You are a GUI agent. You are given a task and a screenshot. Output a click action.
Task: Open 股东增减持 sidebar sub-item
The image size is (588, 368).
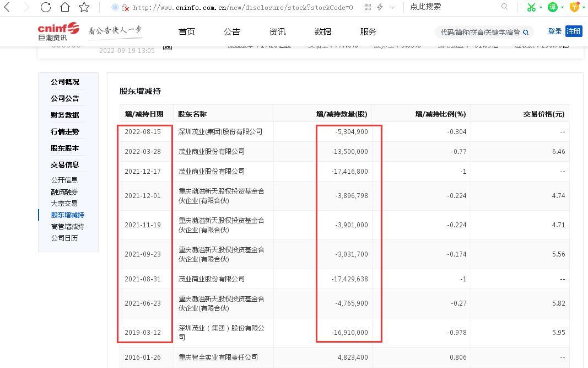point(67,215)
